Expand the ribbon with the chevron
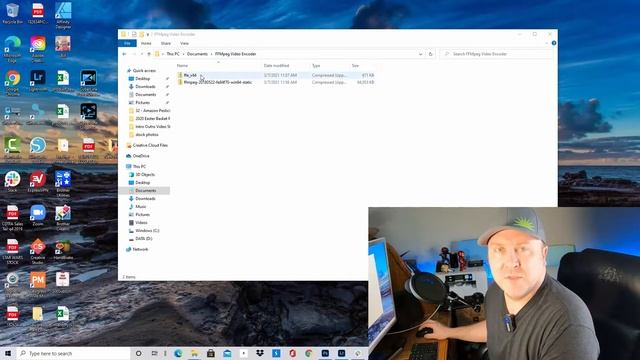The image size is (640, 360). (547, 43)
